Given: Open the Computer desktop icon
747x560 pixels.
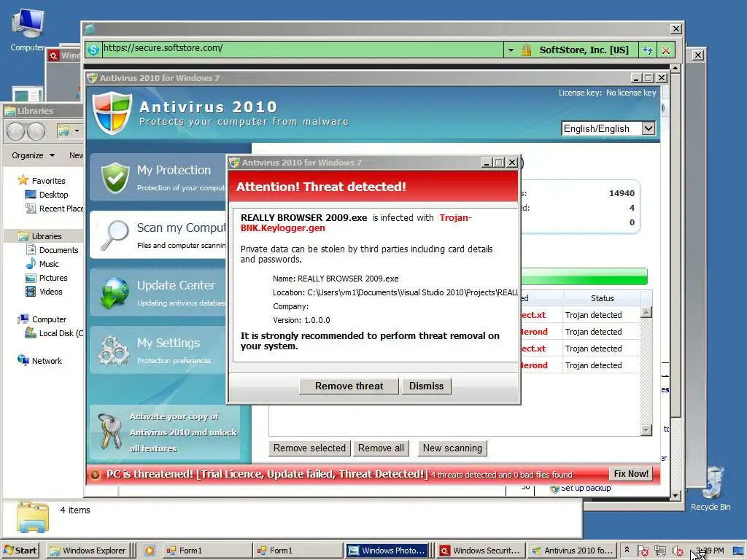Looking at the screenshot, I should click(28, 29).
